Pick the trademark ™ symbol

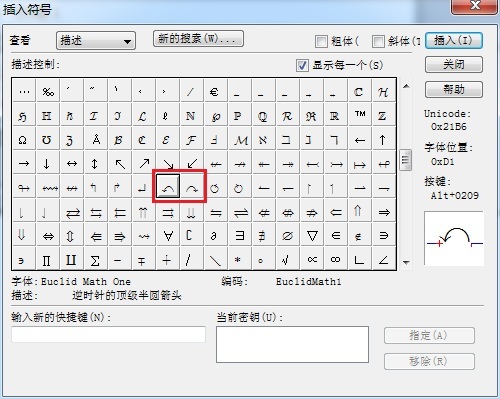coord(360,115)
